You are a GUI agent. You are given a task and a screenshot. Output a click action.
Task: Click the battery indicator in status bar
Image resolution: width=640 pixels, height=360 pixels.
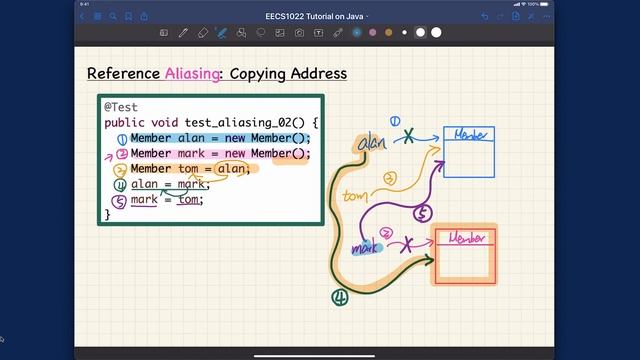(544, 4)
